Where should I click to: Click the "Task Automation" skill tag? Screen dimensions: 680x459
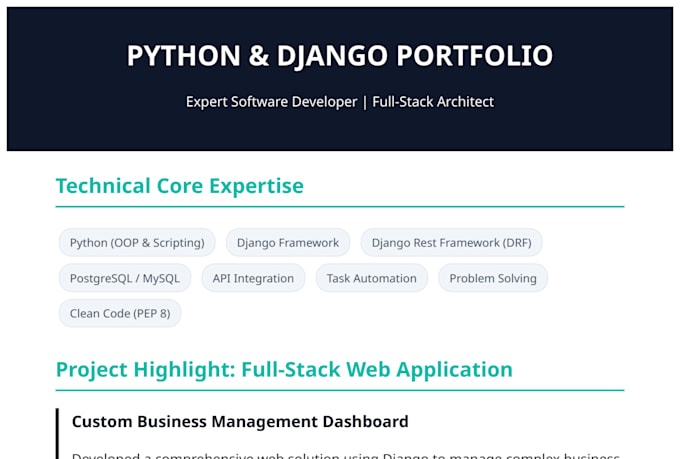(x=372, y=278)
